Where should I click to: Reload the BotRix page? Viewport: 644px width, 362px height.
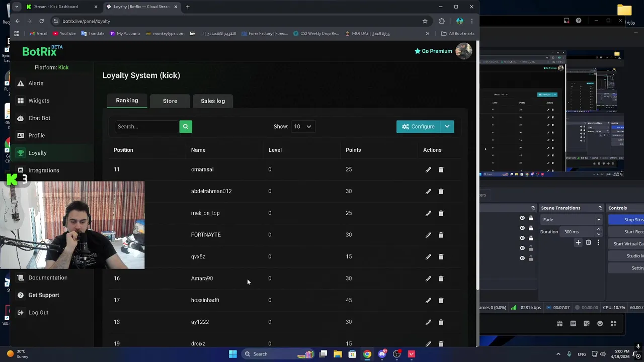pos(42,21)
